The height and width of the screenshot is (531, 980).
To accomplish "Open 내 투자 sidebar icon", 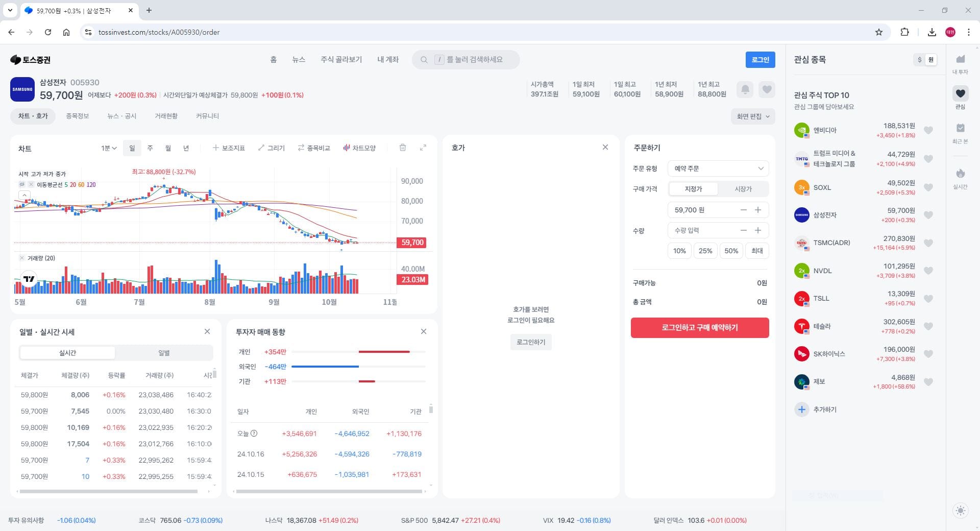I will [x=960, y=64].
